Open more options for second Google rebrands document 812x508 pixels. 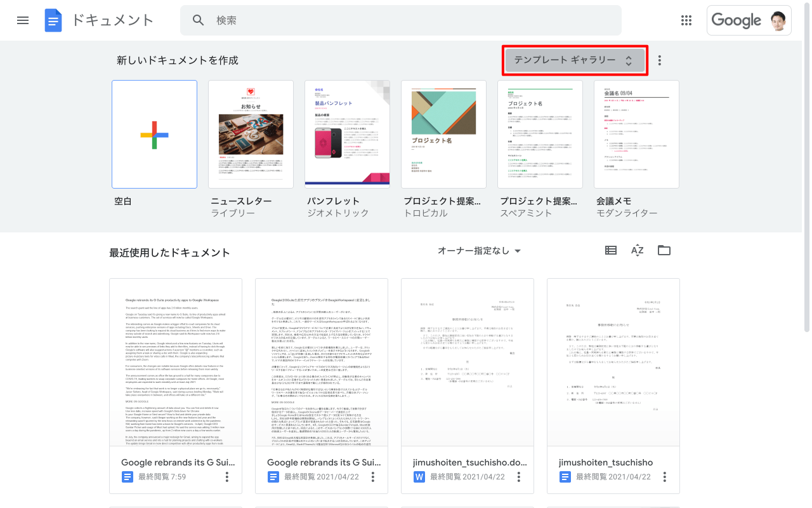[373, 477]
